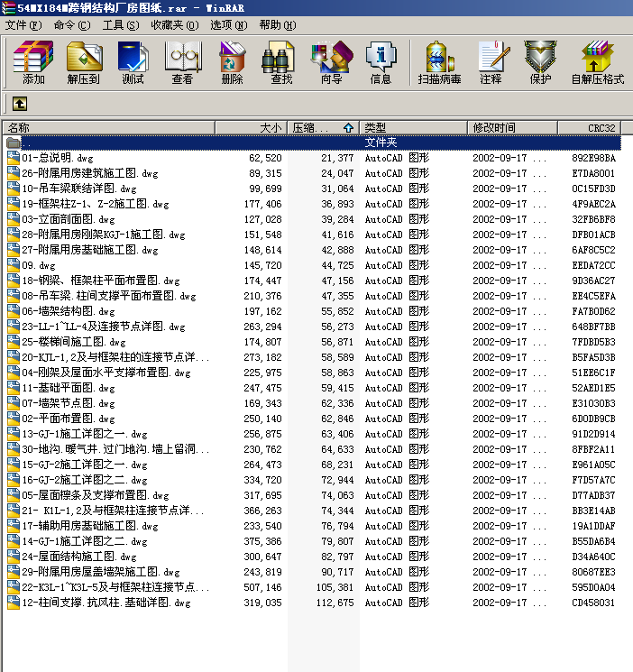
Task: Open the 选项(N) menu
Action: pyautogui.click(x=229, y=25)
